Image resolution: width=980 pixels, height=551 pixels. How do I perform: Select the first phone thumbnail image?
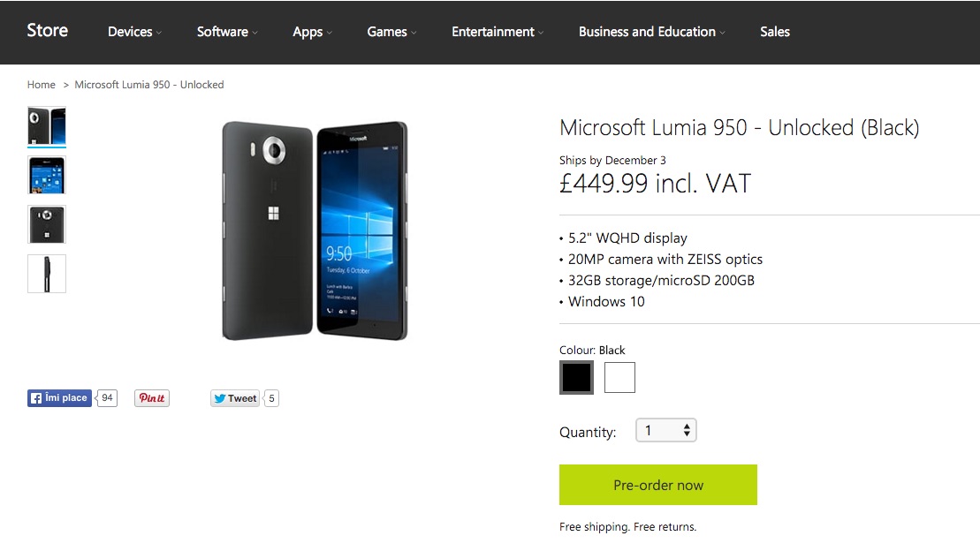[47, 126]
